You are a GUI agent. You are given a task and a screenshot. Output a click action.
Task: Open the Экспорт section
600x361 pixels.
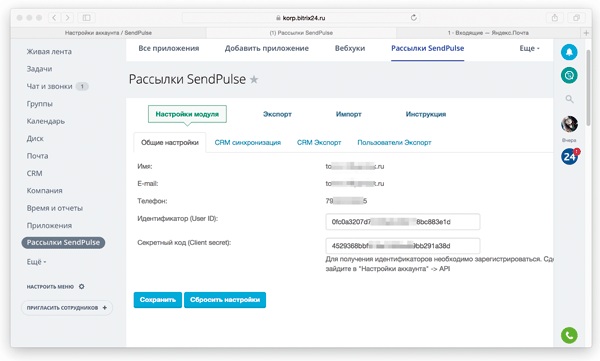[277, 114]
